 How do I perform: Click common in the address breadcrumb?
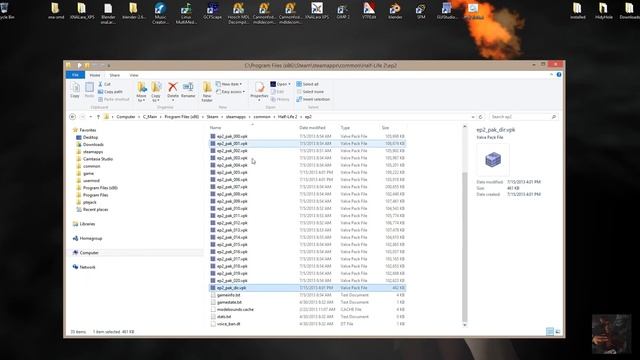coord(262,117)
